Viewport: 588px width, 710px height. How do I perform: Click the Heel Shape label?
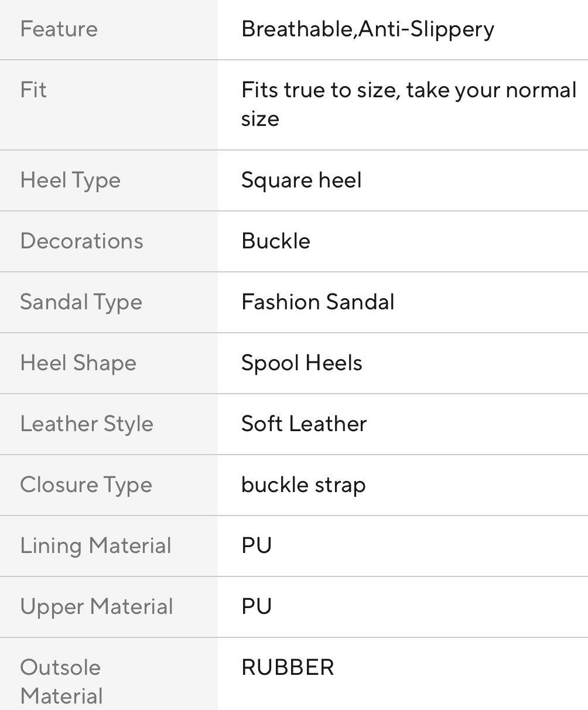pos(78,363)
